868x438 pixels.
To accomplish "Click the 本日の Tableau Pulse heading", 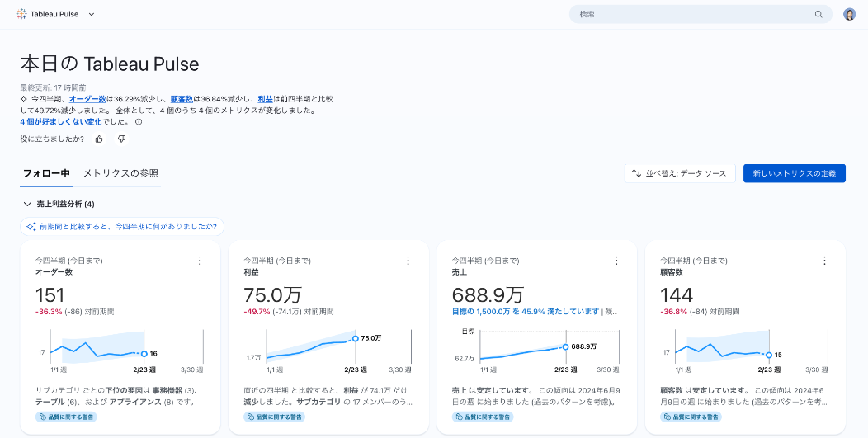I will (110, 64).
